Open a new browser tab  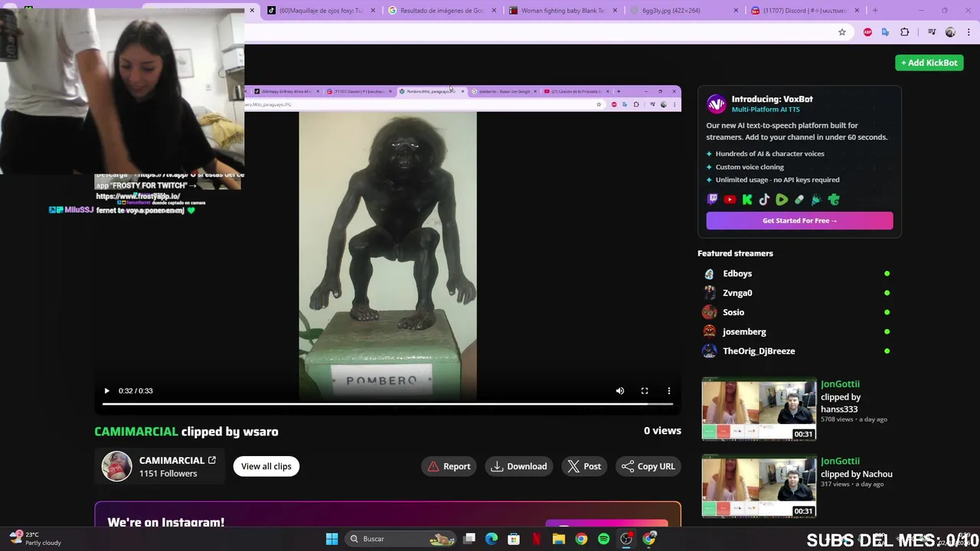pos(875,11)
